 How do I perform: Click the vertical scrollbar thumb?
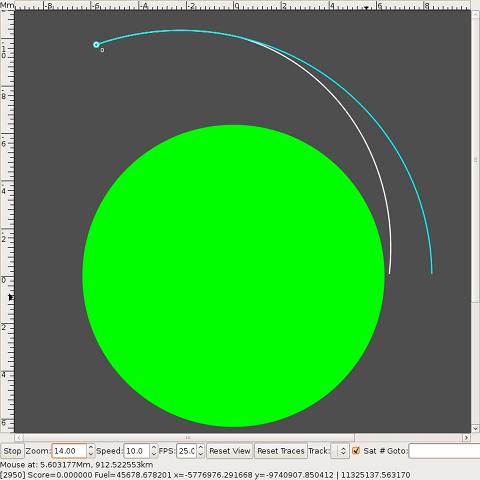tap(475, 160)
